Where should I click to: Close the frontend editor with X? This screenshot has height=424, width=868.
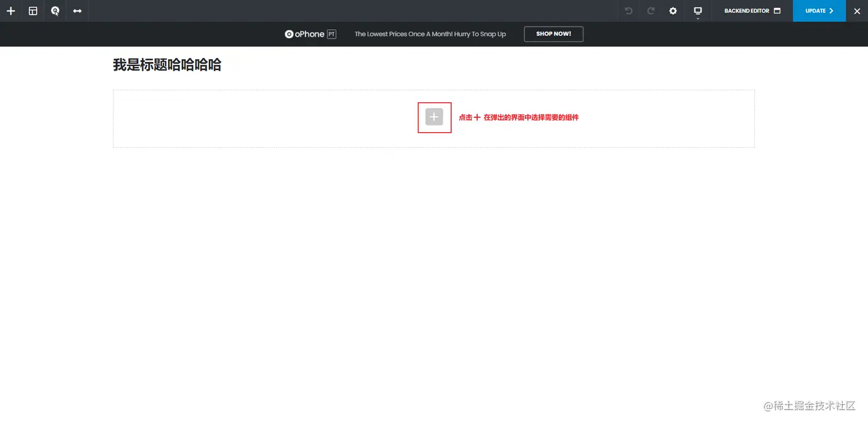(x=857, y=11)
